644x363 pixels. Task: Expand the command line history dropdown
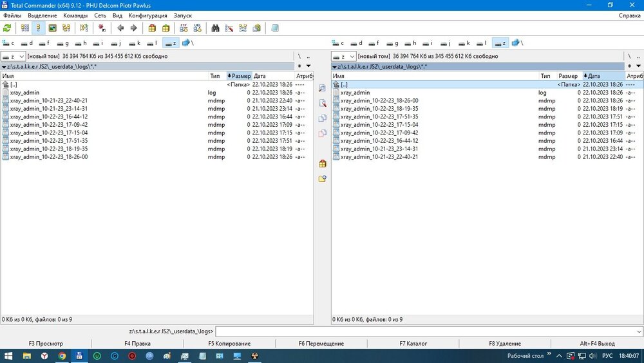pyautogui.click(x=638, y=331)
